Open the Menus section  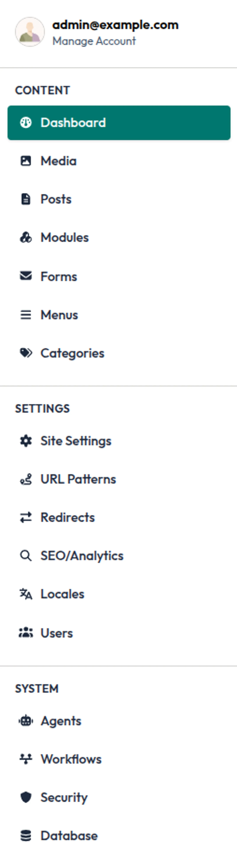point(59,315)
